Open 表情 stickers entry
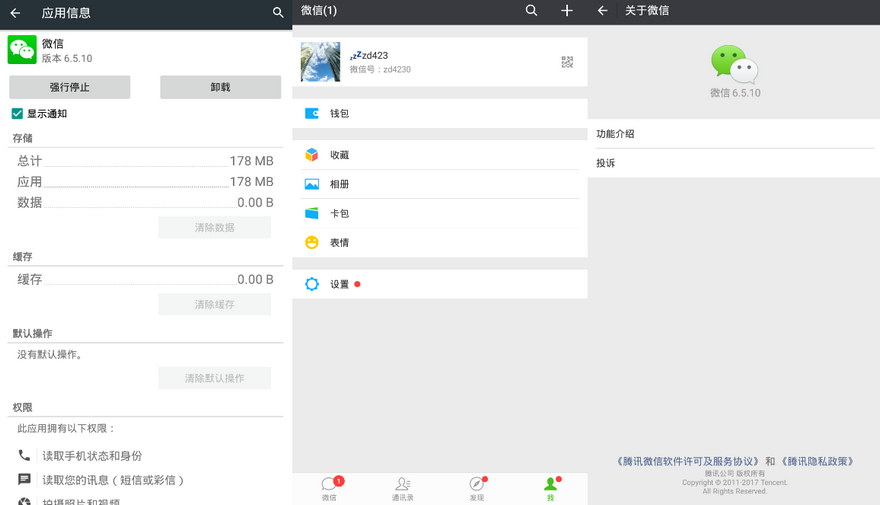The height and width of the screenshot is (505, 880). pos(440,242)
